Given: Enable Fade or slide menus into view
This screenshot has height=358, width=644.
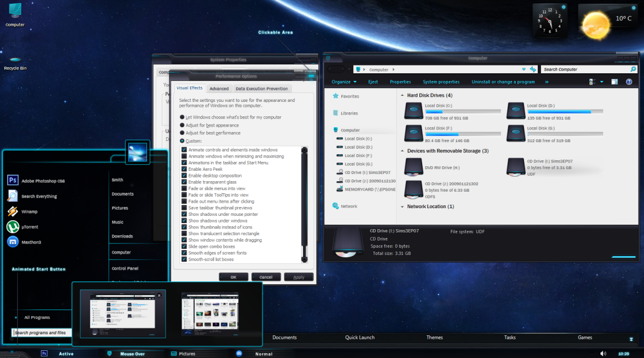Looking at the screenshot, I should pyautogui.click(x=184, y=188).
